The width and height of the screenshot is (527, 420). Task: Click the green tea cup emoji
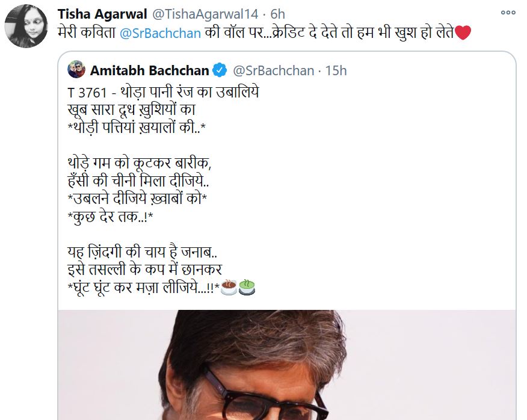[x=247, y=289]
